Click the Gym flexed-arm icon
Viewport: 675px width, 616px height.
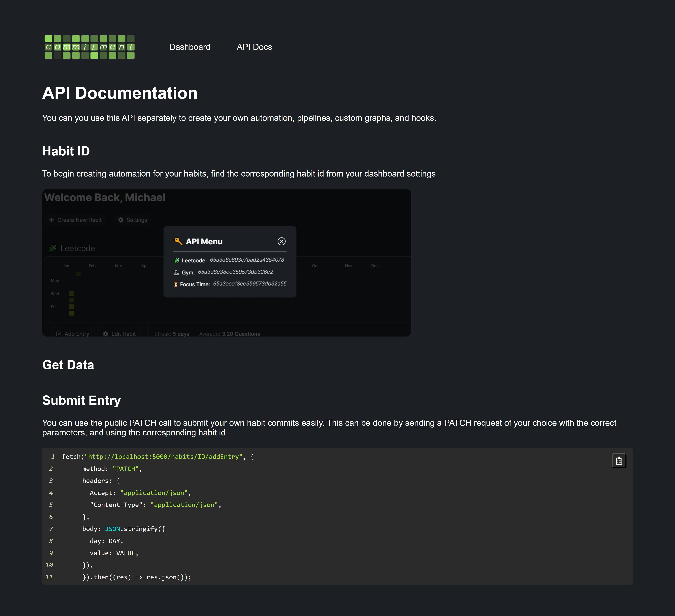(177, 272)
